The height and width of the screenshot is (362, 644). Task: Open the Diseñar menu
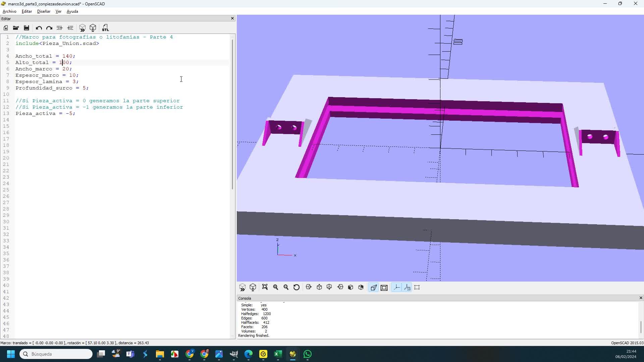click(x=44, y=11)
